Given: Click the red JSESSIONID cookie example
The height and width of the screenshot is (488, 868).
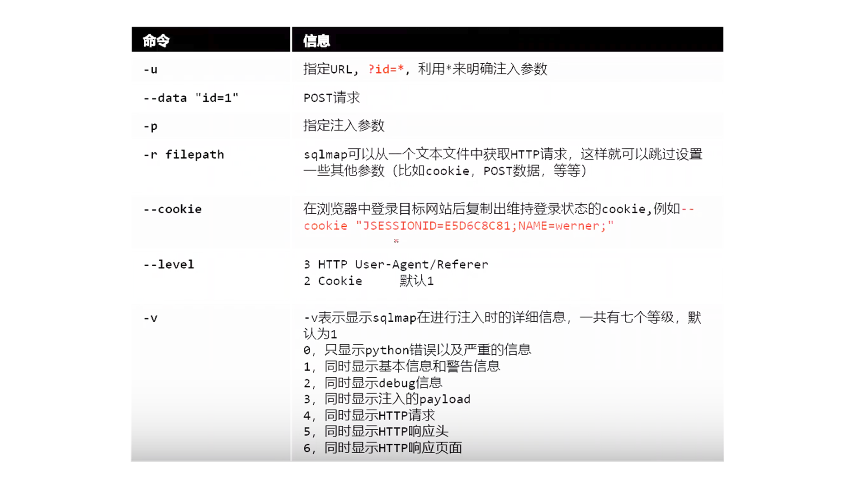Looking at the screenshot, I should pos(459,225).
